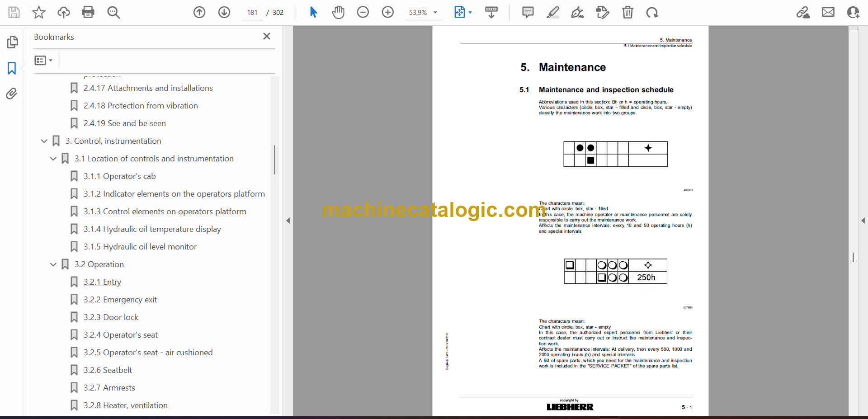The height and width of the screenshot is (419, 868).
Task: Click the '250h' chart cell
Action: pos(648,278)
